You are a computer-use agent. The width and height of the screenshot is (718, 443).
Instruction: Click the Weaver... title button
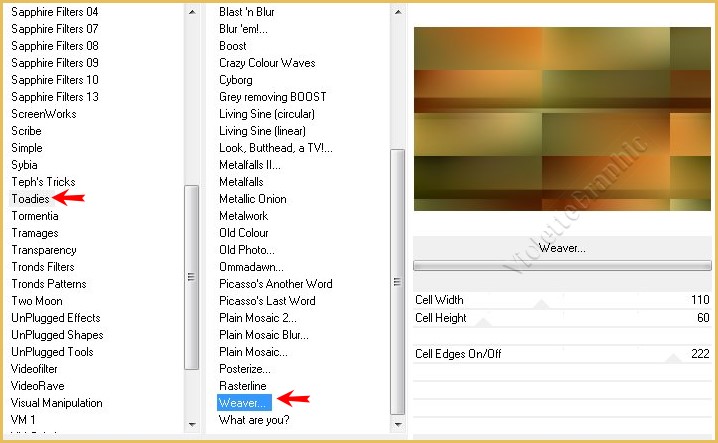[561, 247]
